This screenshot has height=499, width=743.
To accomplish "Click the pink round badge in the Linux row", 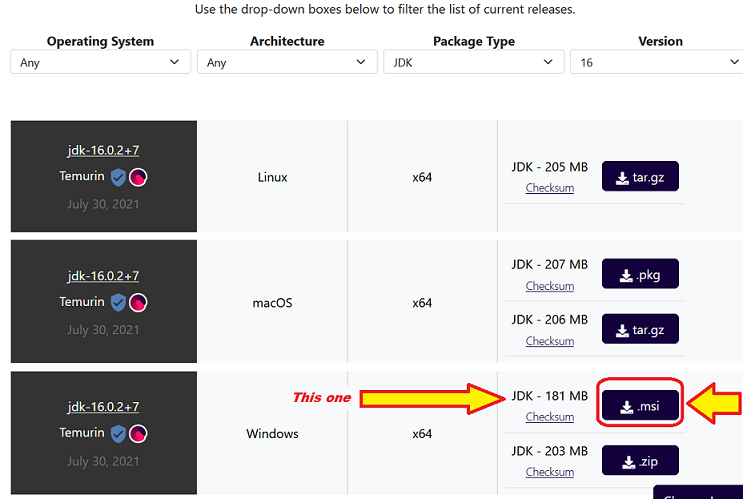I will tap(138, 178).
